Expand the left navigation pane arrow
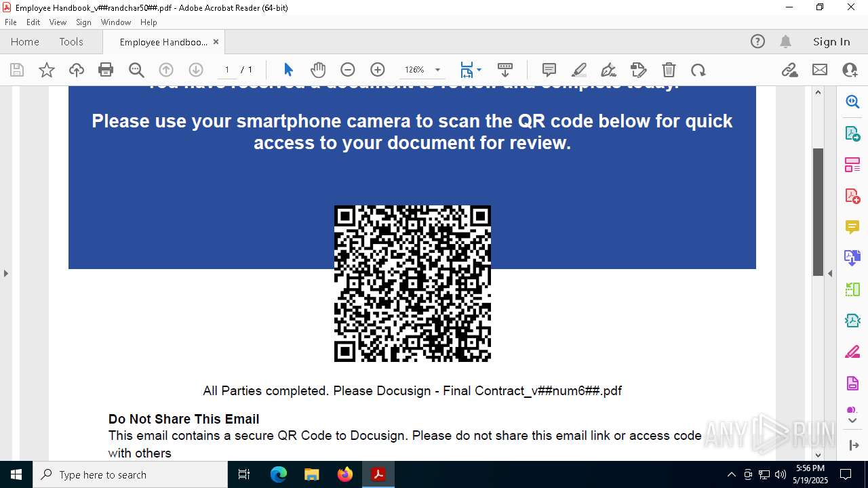868x488 pixels. click(x=5, y=273)
